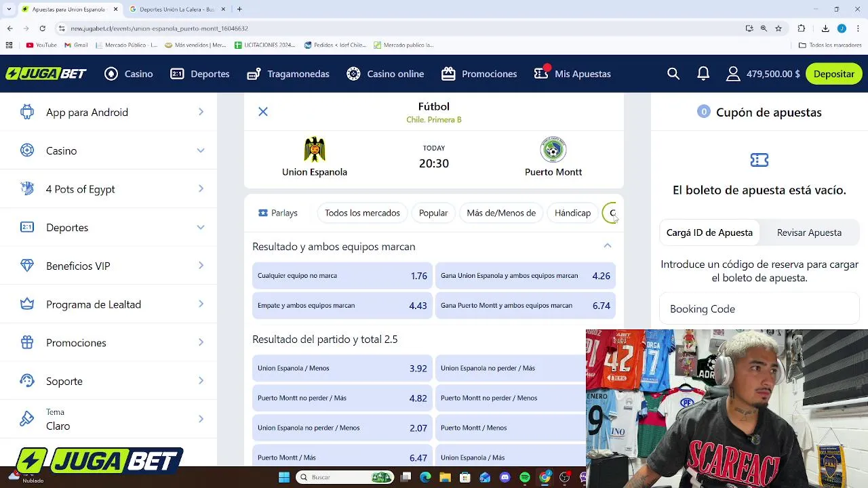Click the browser reload button

(x=42, y=28)
